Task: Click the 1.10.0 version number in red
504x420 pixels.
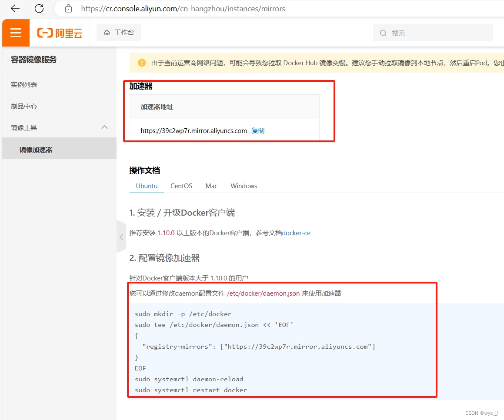Action: [x=166, y=233]
